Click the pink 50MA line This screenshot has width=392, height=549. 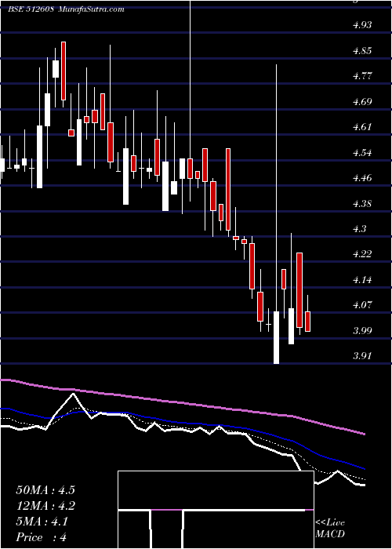click(x=182, y=403)
